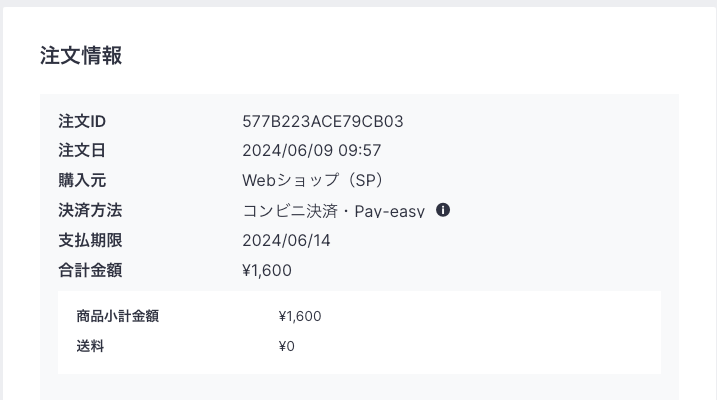The height and width of the screenshot is (400, 717).
Task: Click the 注文ID label
Action: [82, 122]
